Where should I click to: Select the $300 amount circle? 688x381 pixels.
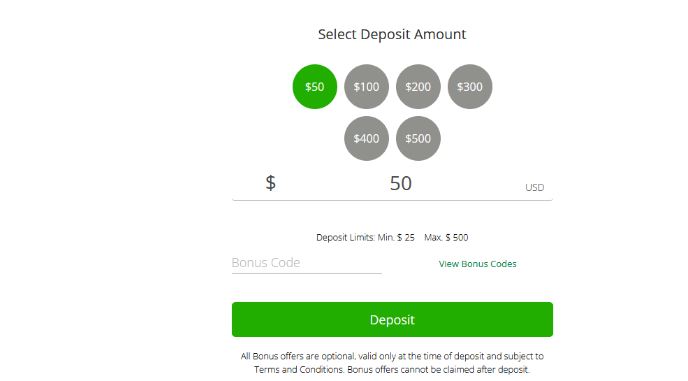pyautogui.click(x=470, y=86)
